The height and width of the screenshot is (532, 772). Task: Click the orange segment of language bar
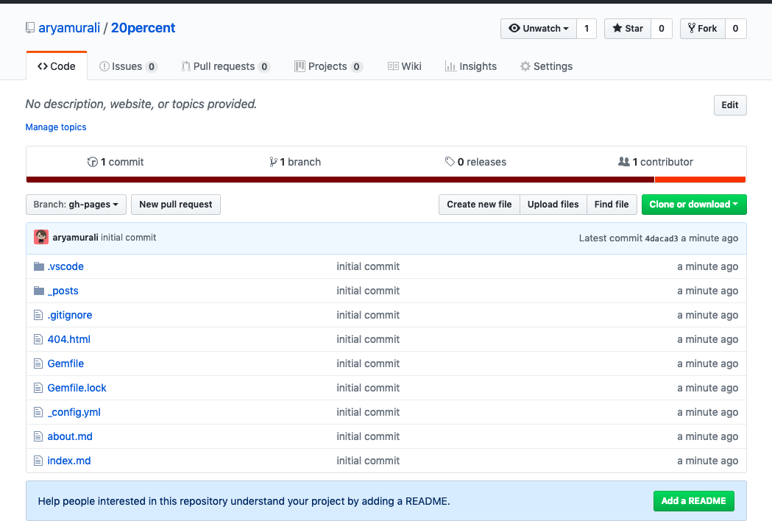point(700,180)
